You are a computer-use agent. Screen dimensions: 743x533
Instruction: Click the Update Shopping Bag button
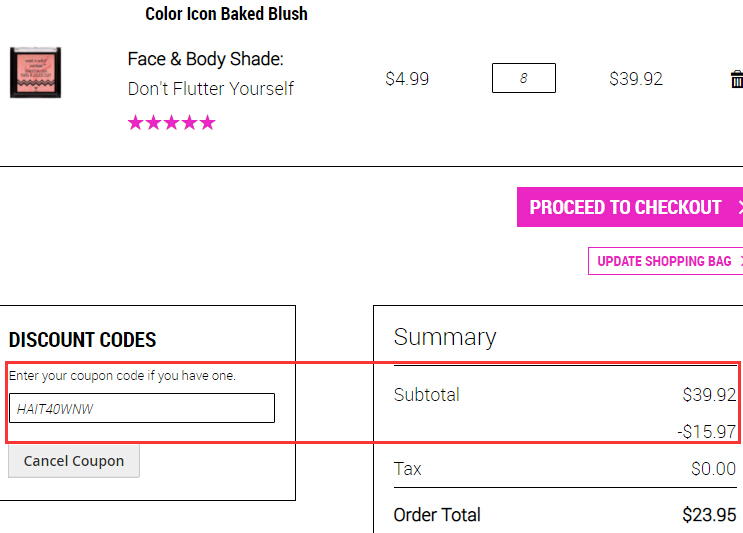[x=665, y=261]
